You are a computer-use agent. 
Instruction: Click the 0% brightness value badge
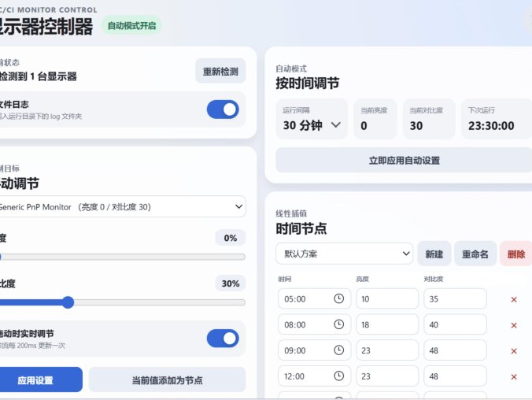pos(230,238)
